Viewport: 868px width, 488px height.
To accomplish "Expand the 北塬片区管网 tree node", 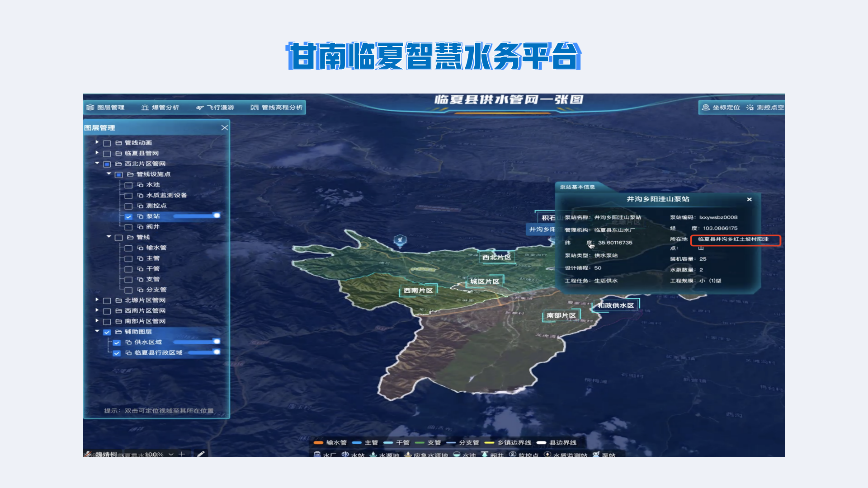I will (97, 300).
